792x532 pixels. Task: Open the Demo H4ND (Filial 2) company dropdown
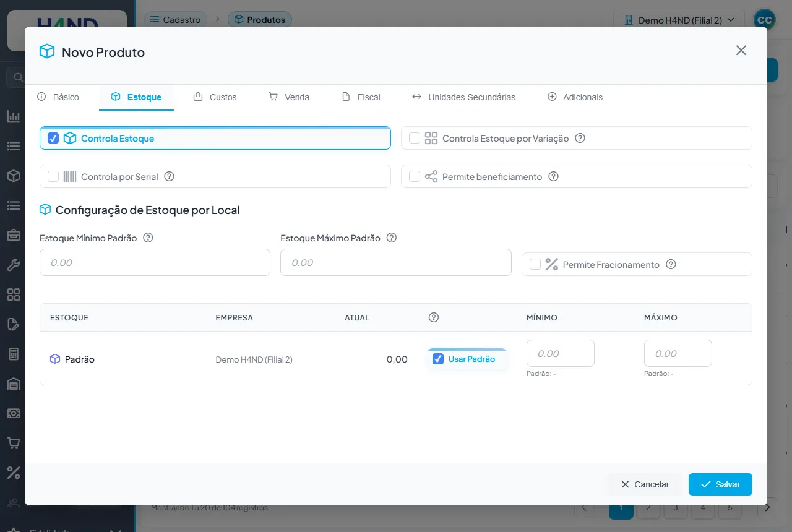[x=679, y=20]
